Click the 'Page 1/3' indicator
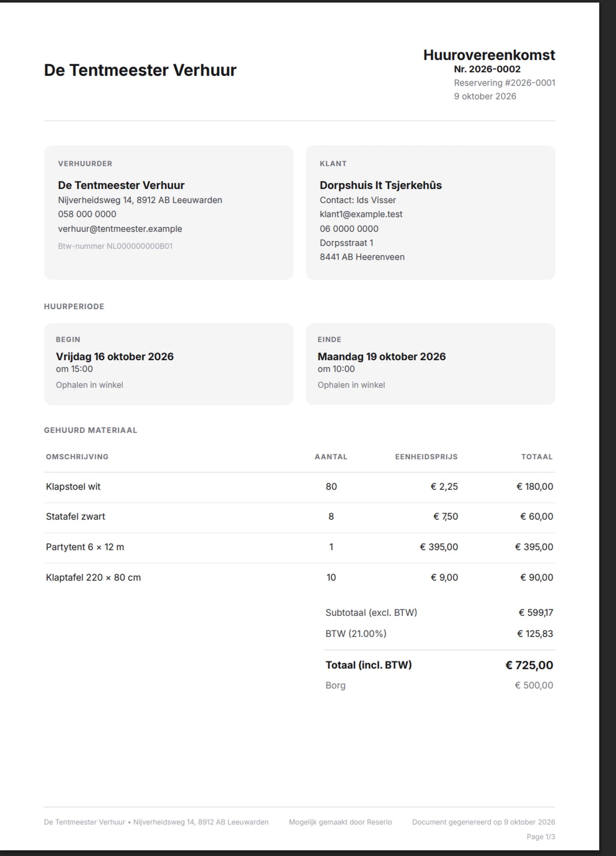The width and height of the screenshot is (616, 856). (x=541, y=837)
